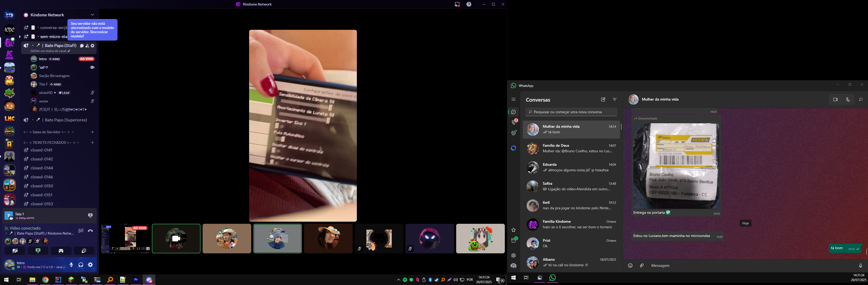The image size is (868, 285).
Task: Toggle Discord microphone mute
Action: [x=71, y=265]
